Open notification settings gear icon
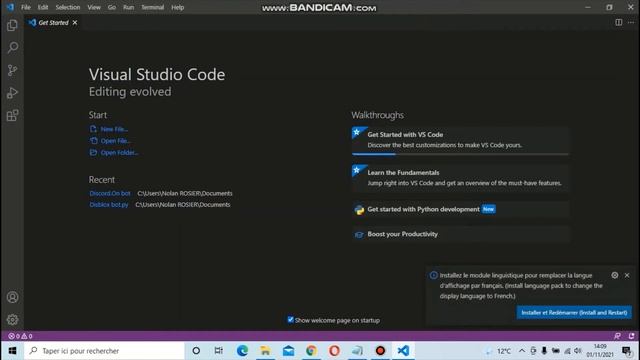Image resolution: width=640 pixels, height=360 pixels. tap(615, 275)
